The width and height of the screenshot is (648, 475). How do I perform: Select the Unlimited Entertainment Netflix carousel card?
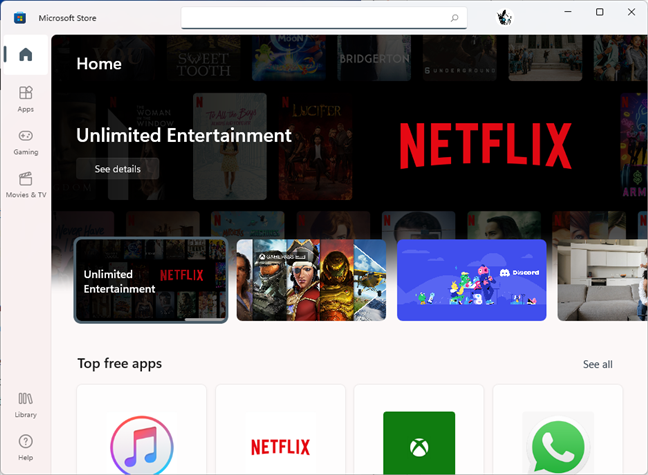tap(151, 280)
